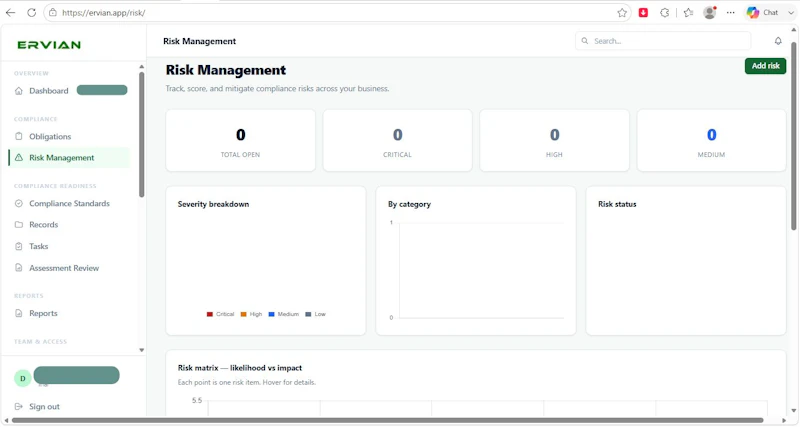The image size is (800, 427).
Task: Click Compliance Standards check circle icon
Action: (x=19, y=203)
